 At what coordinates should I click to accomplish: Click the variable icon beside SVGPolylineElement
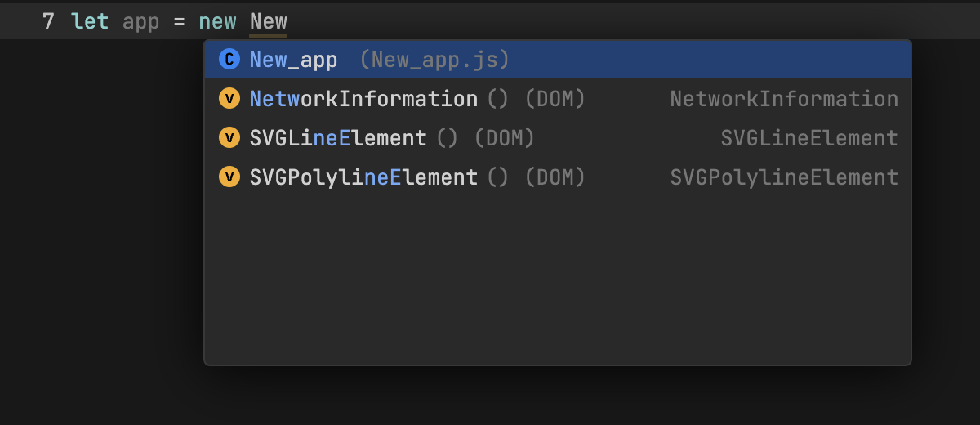click(229, 177)
